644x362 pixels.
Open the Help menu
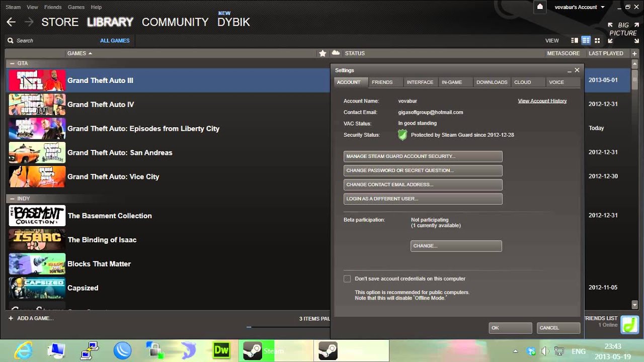click(x=96, y=7)
